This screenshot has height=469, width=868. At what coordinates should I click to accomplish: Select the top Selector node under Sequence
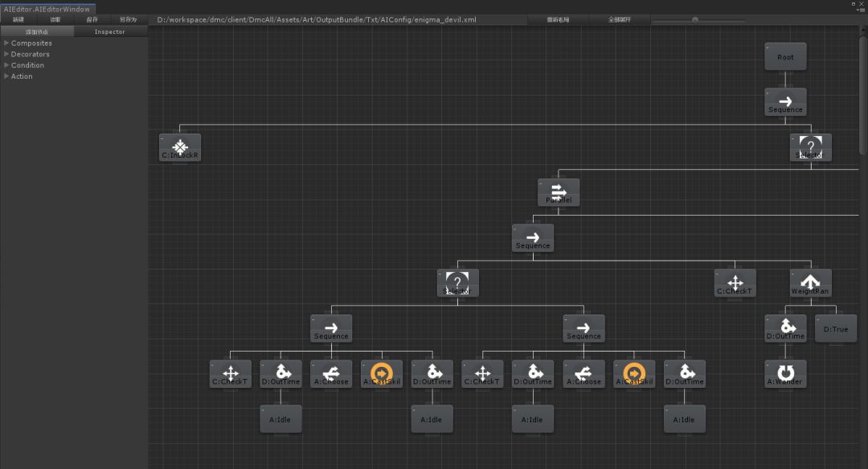coord(810,147)
